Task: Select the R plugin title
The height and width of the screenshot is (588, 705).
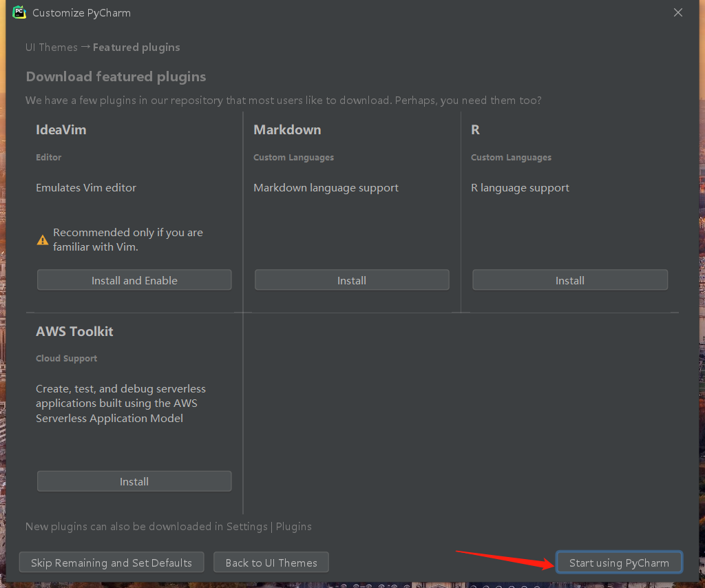Action: [475, 130]
